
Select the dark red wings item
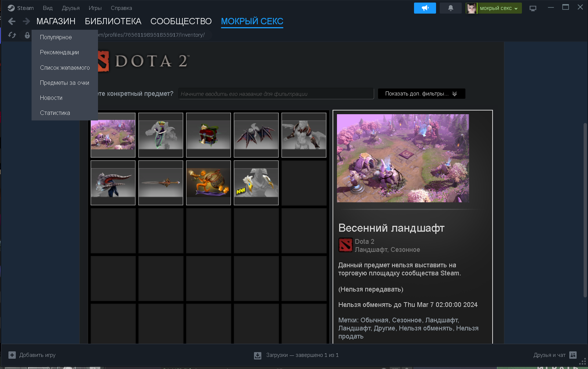(x=256, y=135)
